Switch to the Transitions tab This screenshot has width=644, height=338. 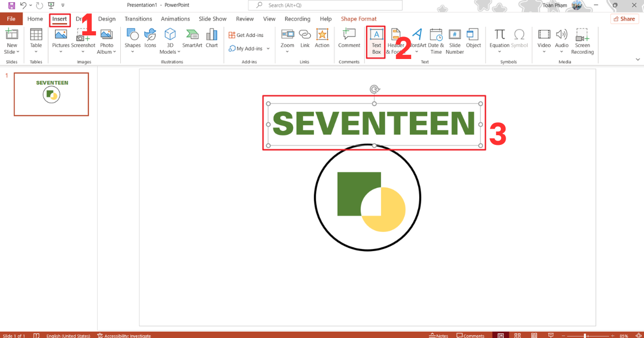click(x=138, y=19)
